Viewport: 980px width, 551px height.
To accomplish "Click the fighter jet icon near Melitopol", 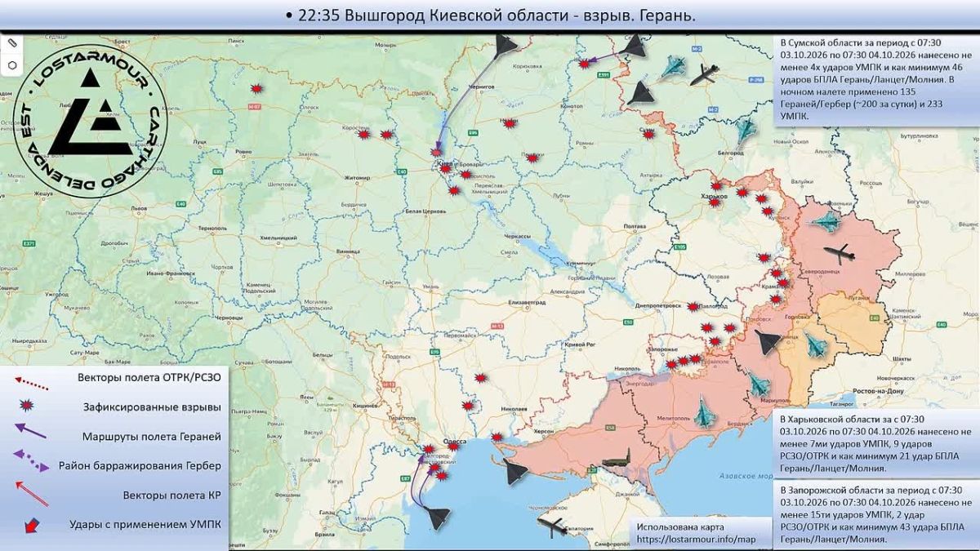I will tap(704, 415).
